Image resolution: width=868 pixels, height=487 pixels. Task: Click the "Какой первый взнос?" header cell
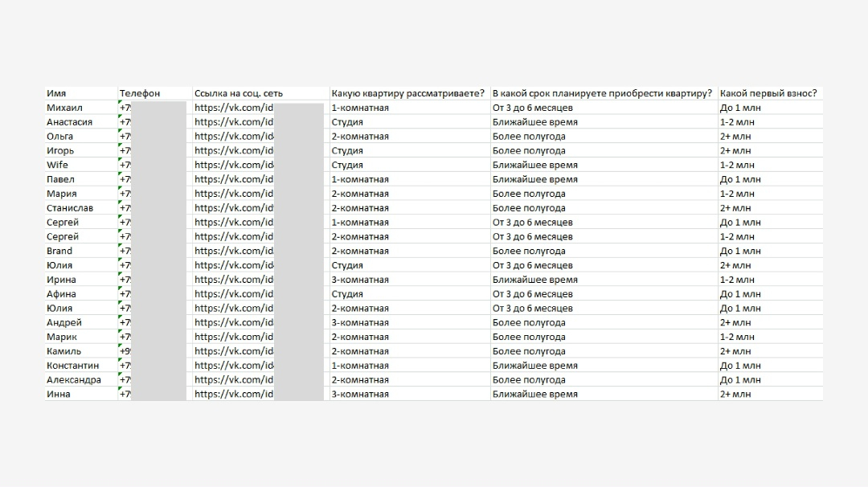coord(768,93)
